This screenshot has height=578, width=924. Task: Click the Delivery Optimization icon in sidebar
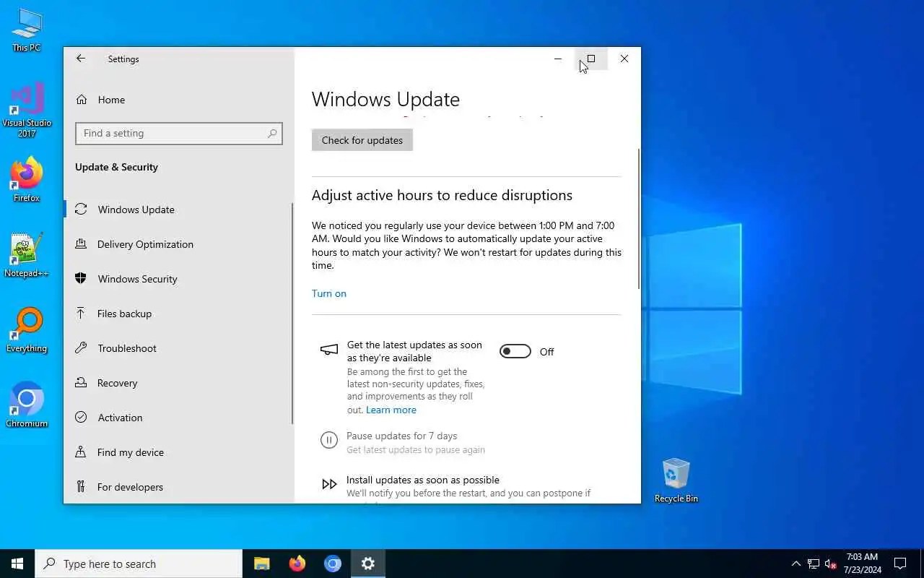tap(81, 244)
